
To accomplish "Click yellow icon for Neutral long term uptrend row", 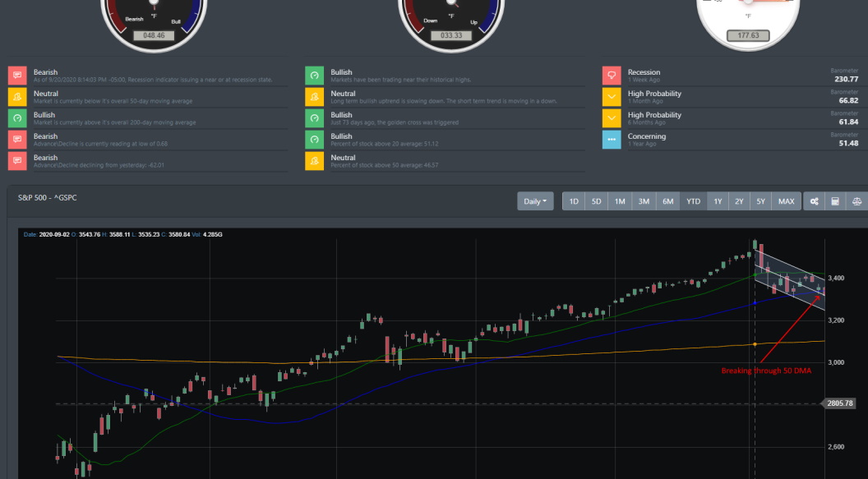I will (x=315, y=97).
